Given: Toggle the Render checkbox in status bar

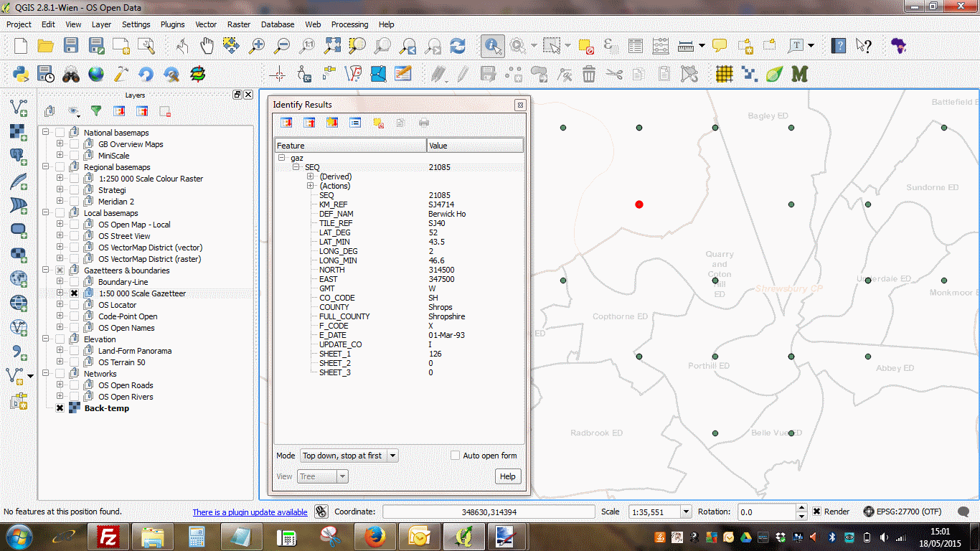Looking at the screenshot, I should pyautogui.click(x=817, y=512).
